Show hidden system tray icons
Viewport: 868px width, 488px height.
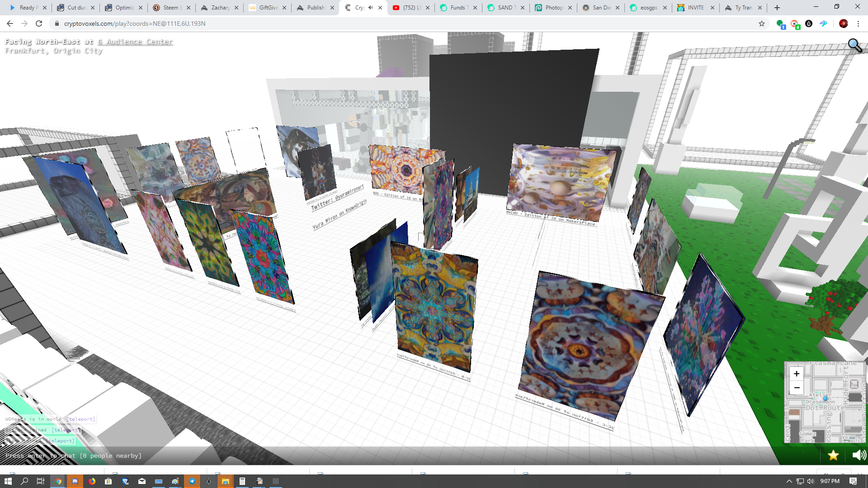789,481
